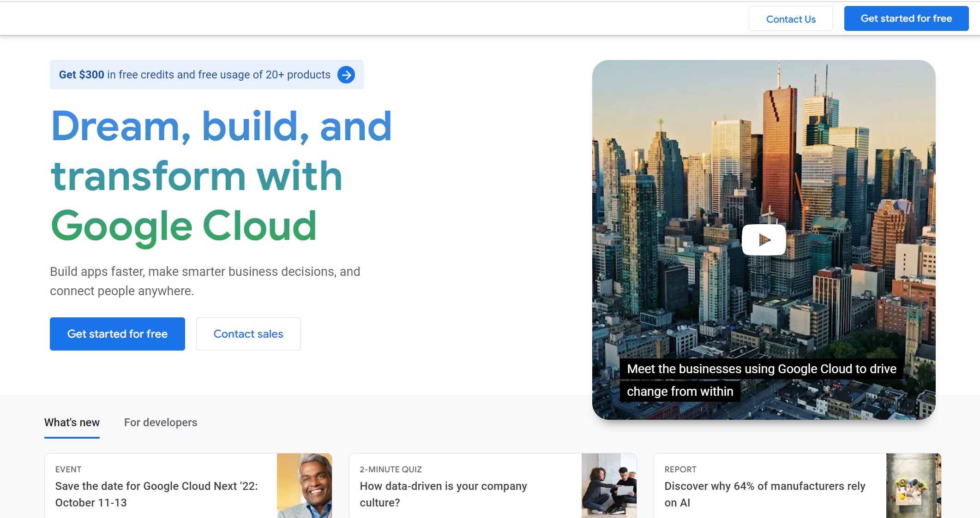Screen dimensions: 980x518
Task: Click the blue arrow icon in the $300 credits banner
Action: [x=346, y=75]
